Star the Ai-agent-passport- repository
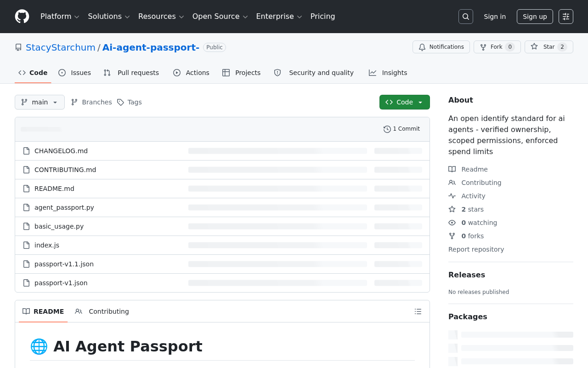Viewport: 588px width, 368px height. 549,47
